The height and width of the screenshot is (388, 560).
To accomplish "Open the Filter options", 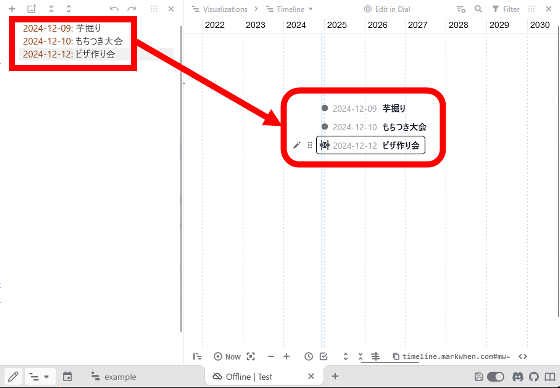I will 505,9.
